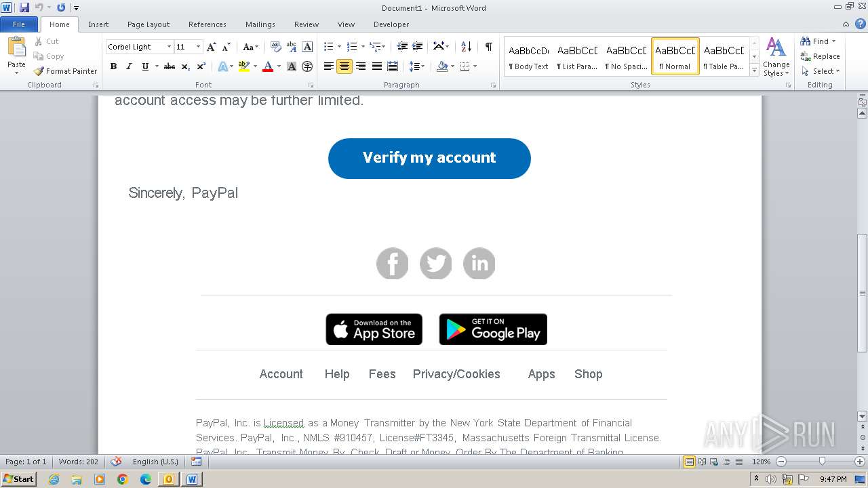Click the Words: 202 status entry
Image resolution: width=868 pixels, height=488 pixels.
click(x=79, y=462)
